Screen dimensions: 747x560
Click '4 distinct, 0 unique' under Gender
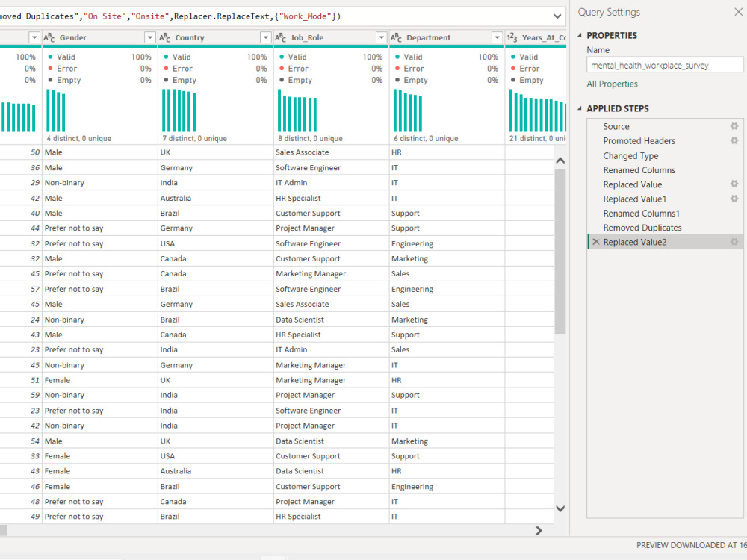coord(78,138)
